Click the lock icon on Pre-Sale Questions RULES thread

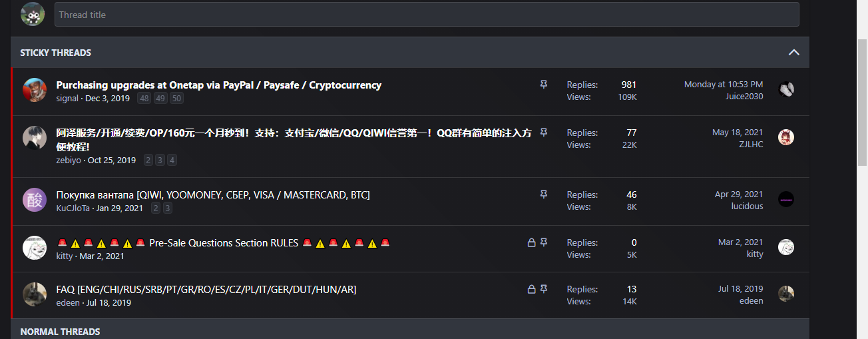531,243
